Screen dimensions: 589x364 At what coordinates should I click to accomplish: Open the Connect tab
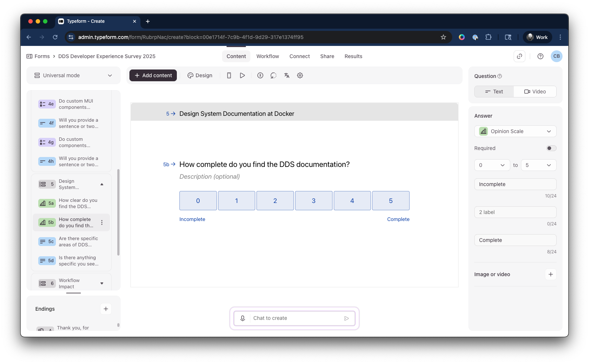[x=300, y=56]
